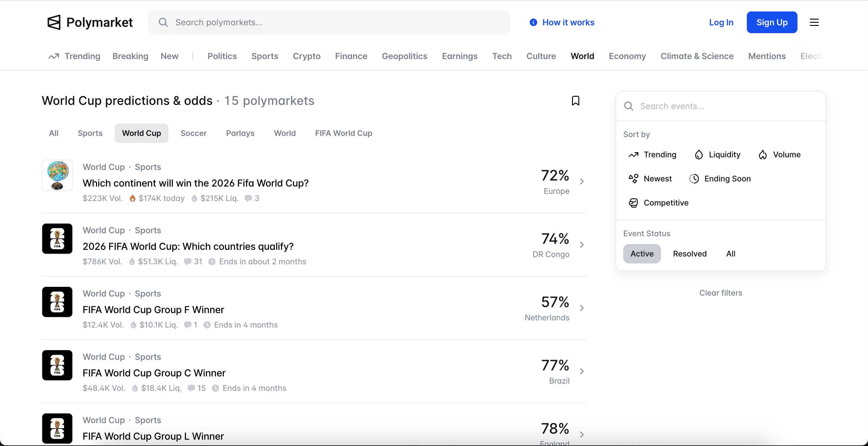Expand the qualifying countries market chevron
The image size is (868, 446).
tap(582, 245)
